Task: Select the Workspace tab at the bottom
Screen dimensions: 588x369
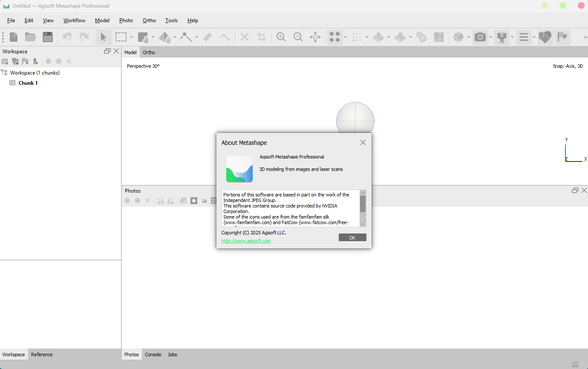Action: [14, 355]
